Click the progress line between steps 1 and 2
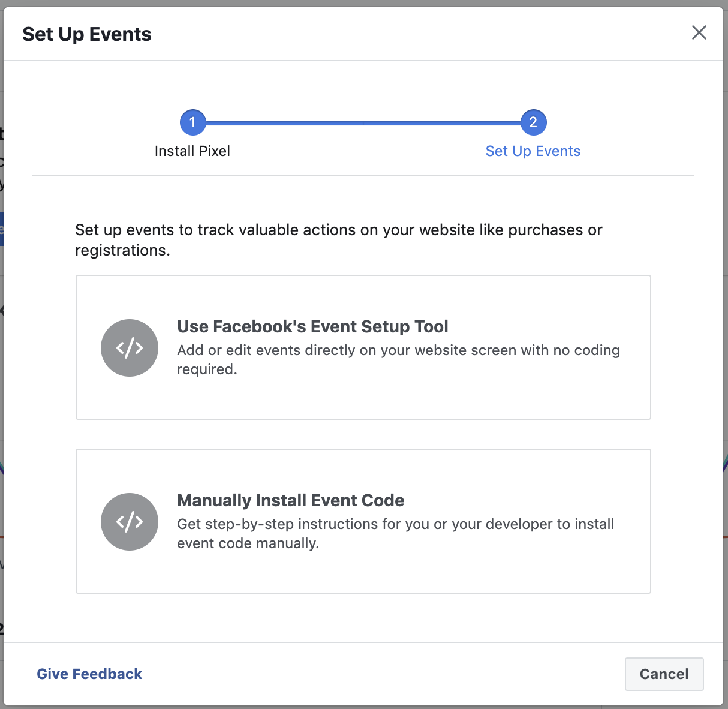The width and height of the screenshot is (728, 709). pos(363,122)
